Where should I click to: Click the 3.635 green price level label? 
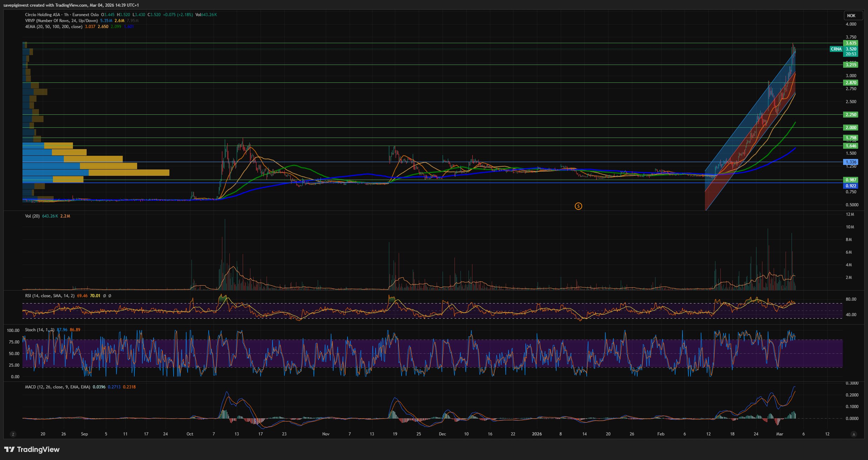(850, 43)
